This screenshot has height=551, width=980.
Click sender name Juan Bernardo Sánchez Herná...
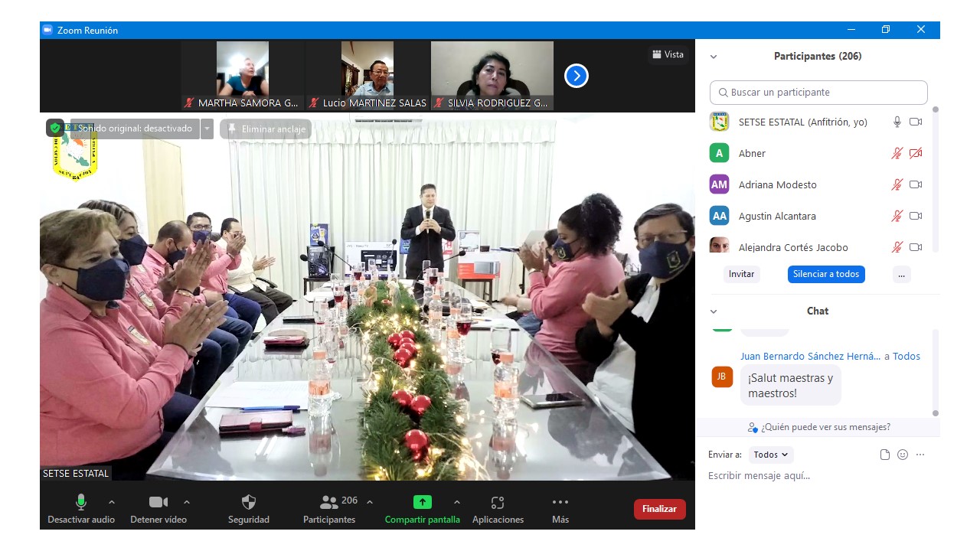tap(811, 356)
